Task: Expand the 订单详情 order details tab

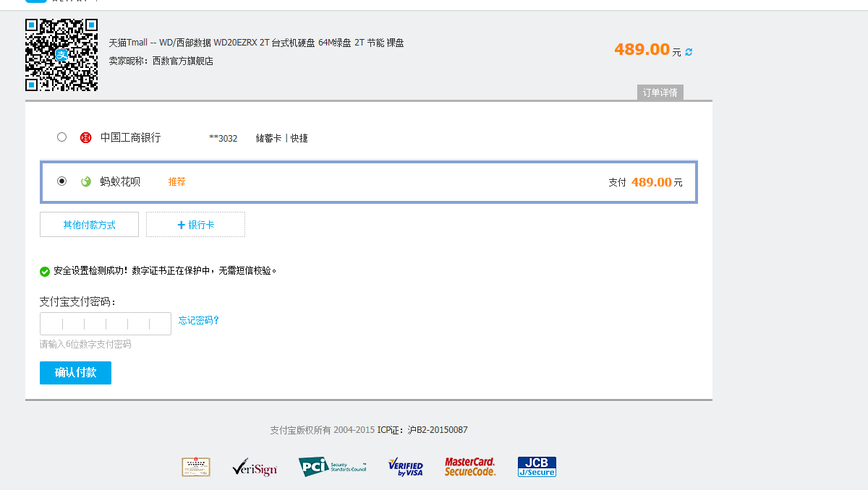Action: tap(660, 93)
